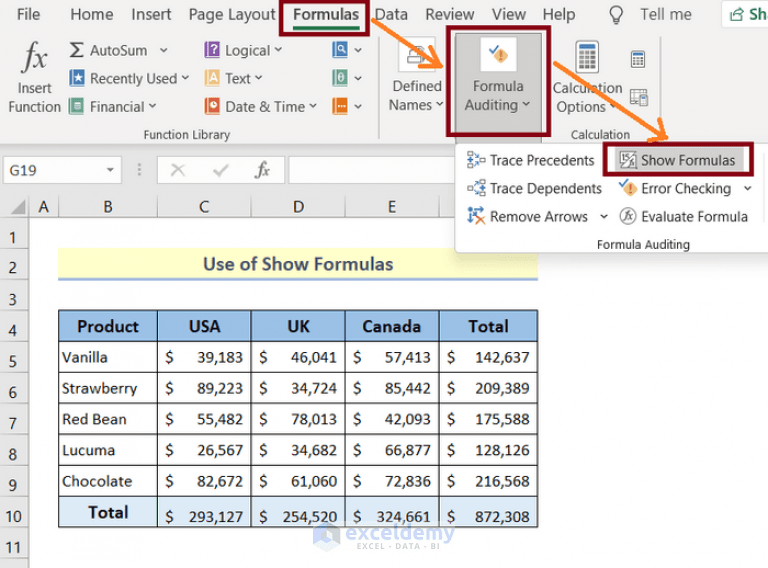Click the Formula Auditing icon
Viewport: 768px width, 568px height.
coord(499,54)
